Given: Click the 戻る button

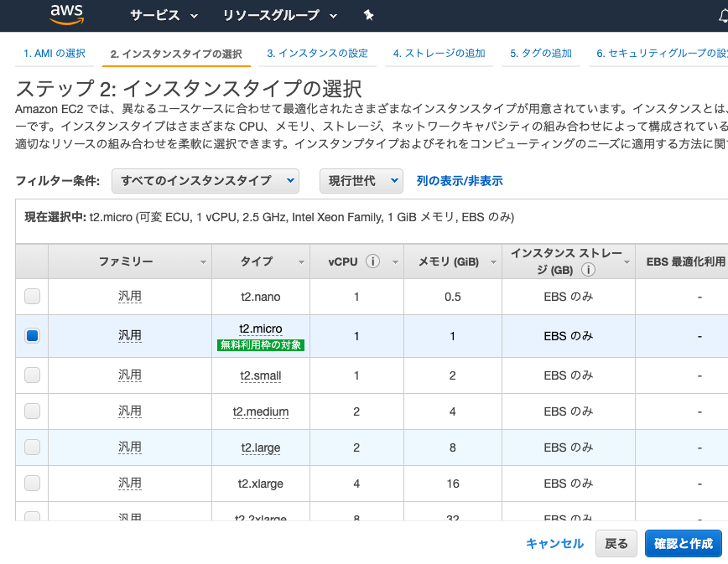Looking at the screenshot, I should (x=616, y=544).
